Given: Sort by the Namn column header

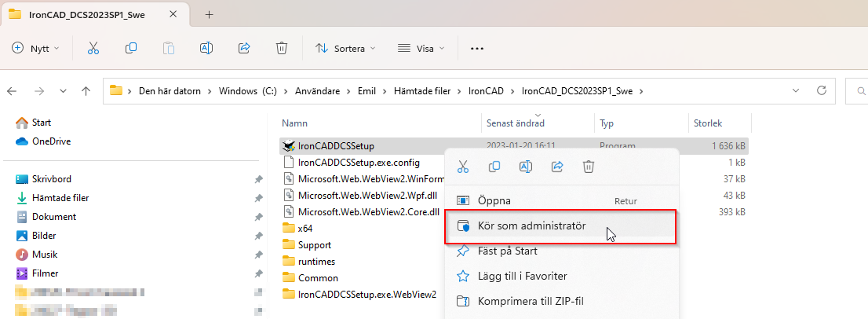Looking at the screenshot, I should [295, 123].
